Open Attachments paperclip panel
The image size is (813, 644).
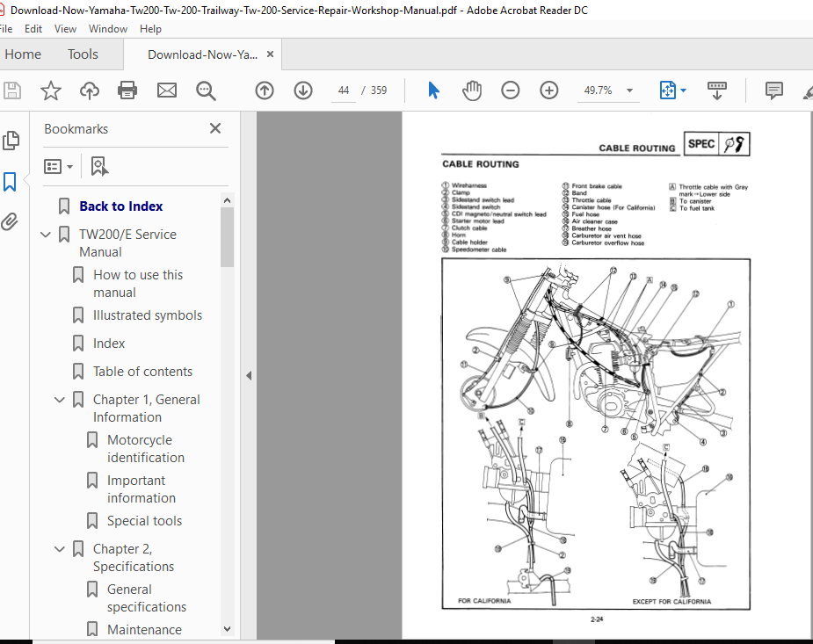pos(10,221)
